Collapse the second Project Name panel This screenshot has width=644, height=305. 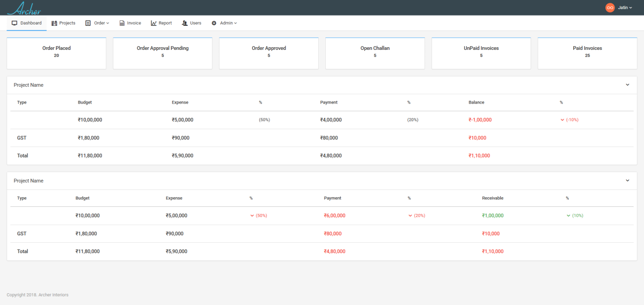(627, 181)
